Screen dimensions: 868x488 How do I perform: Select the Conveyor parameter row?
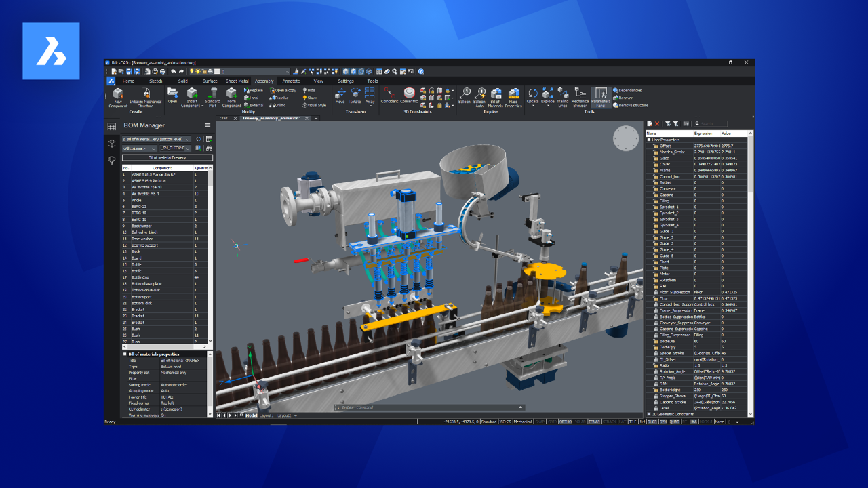[x=697, y=189]
